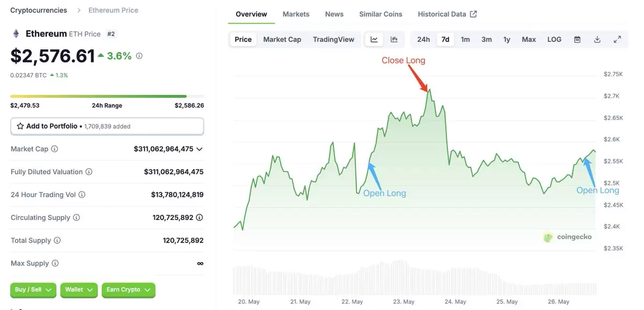Click 24 Hour Trading Vol info icon
The image size is (644, 310).
click(x=82, y=195)
